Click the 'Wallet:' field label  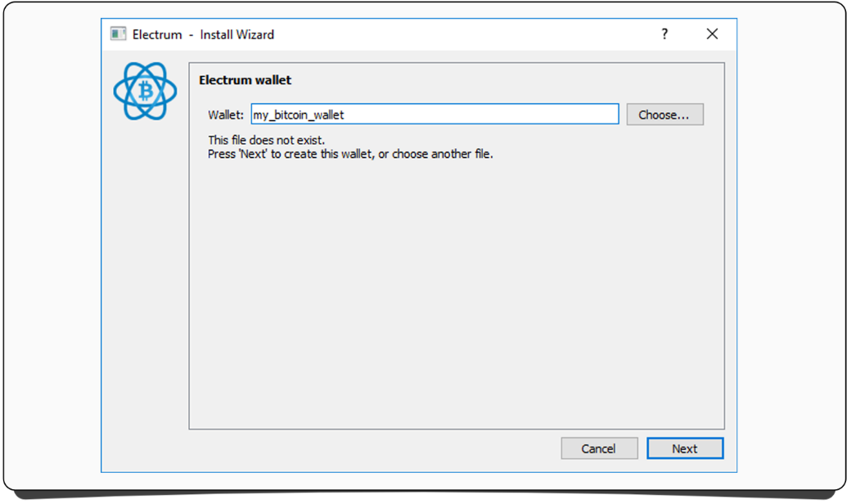226,115
